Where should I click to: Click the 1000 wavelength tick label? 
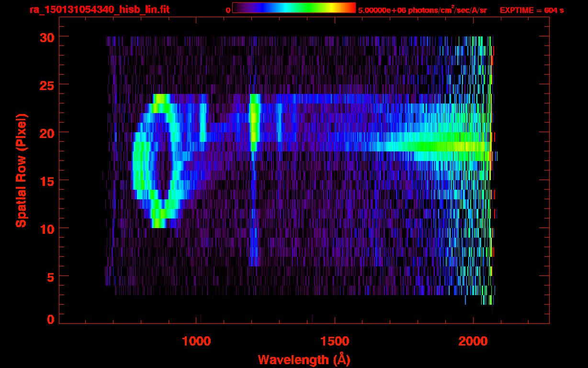pos(196,341)
